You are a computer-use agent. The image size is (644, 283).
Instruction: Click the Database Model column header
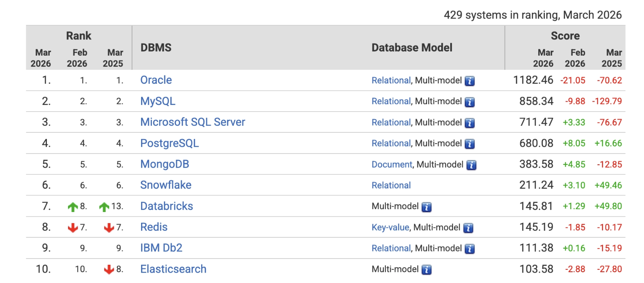[x=412, y=48]
